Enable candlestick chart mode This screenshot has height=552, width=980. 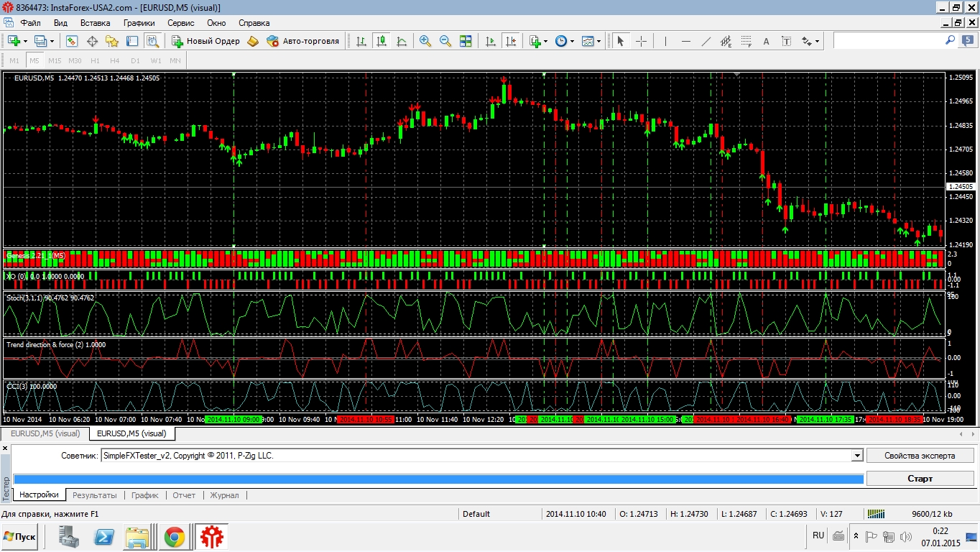(x=381, y=41)
